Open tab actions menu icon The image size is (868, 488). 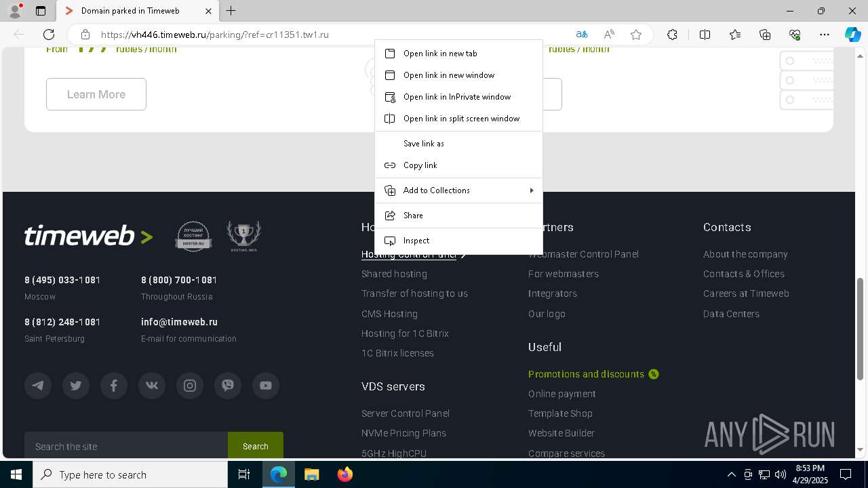41,11
